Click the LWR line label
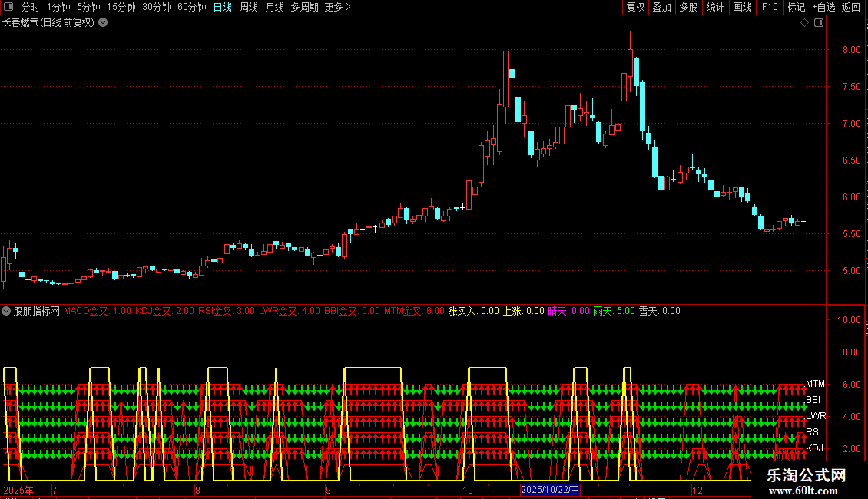Screen dimensions: 868x499 pyautogui.click(x=816, y=415)
